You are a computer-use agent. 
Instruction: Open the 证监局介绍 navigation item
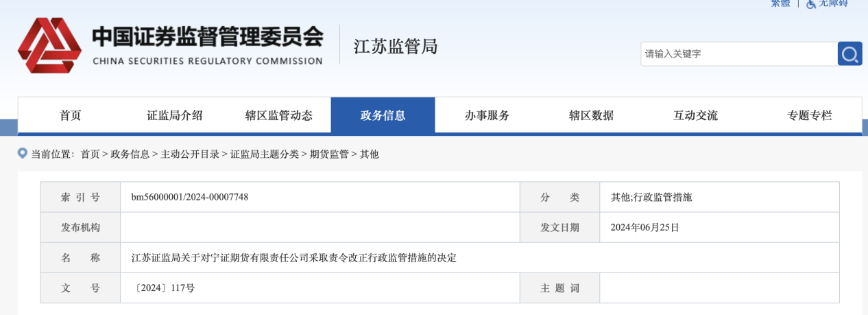click(x=175, y=115)
